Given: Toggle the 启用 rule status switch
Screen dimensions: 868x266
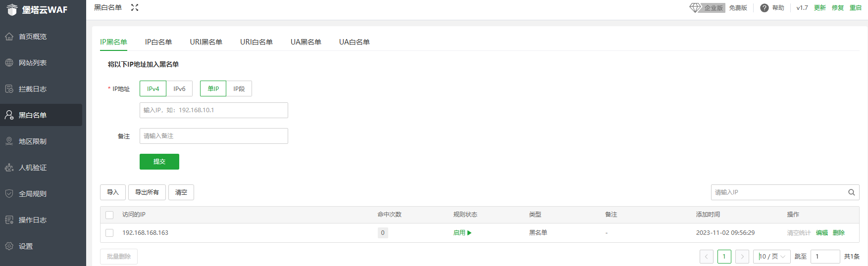Looking at the screenshot, I should [x=462, y=233].
